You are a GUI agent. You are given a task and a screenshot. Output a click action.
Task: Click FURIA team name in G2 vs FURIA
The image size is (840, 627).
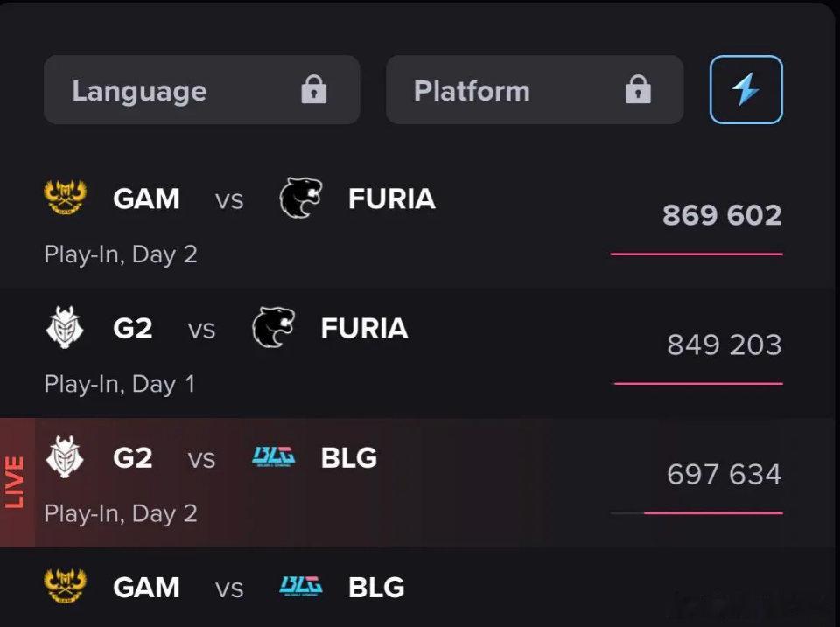(x=364, y=328)
